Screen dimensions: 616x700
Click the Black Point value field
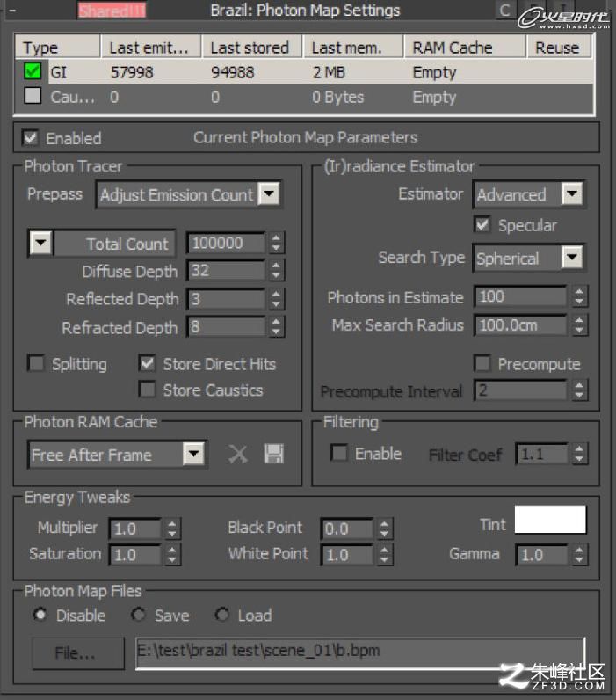346,529
